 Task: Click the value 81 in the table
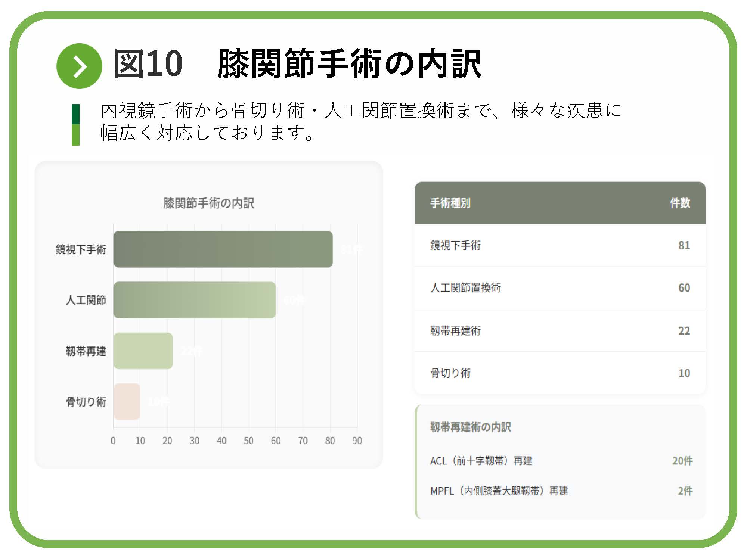684,245
